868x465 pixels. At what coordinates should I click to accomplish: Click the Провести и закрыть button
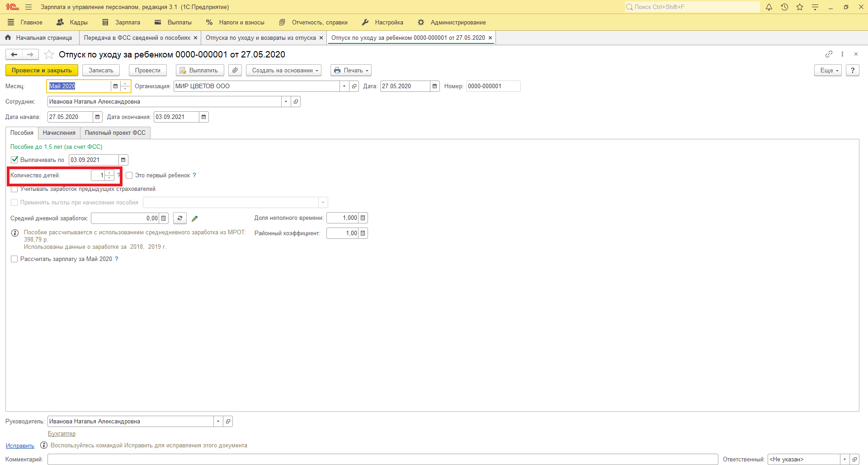42,71
